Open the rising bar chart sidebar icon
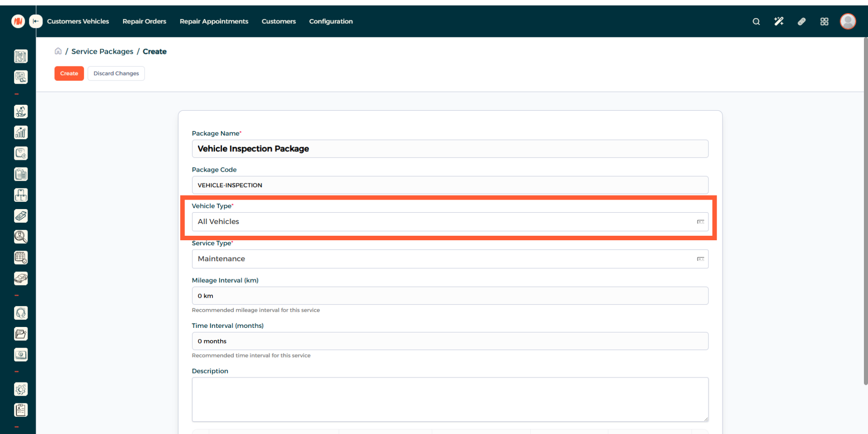This screenshot has width=868, height=434. click(21, 132)
